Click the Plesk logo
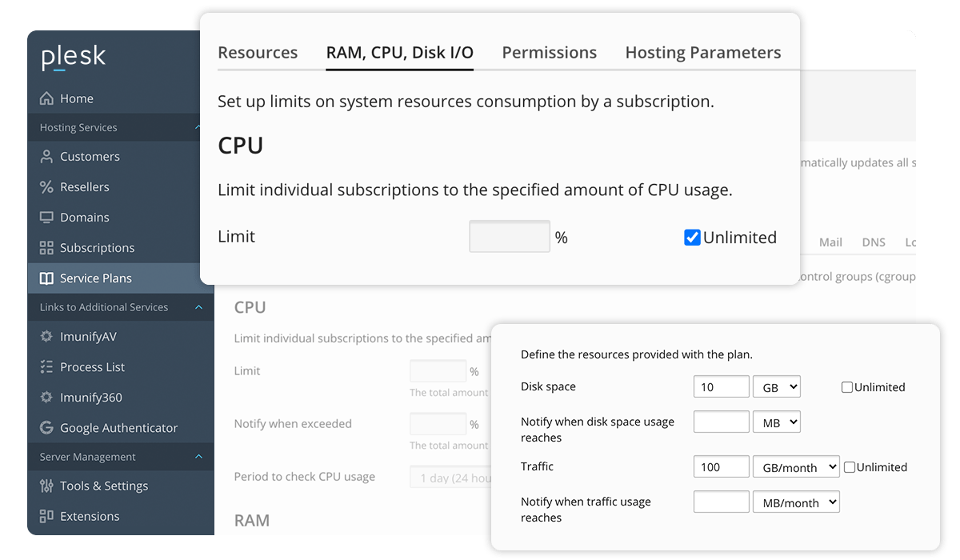The image size is (960, 560). point(74,58)
